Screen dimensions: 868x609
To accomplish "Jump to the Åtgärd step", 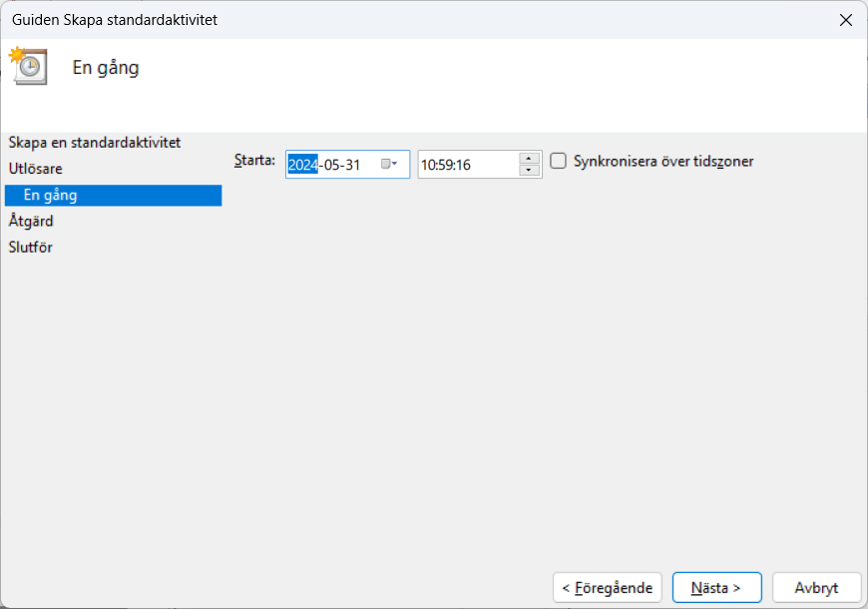I will point(31,222).
